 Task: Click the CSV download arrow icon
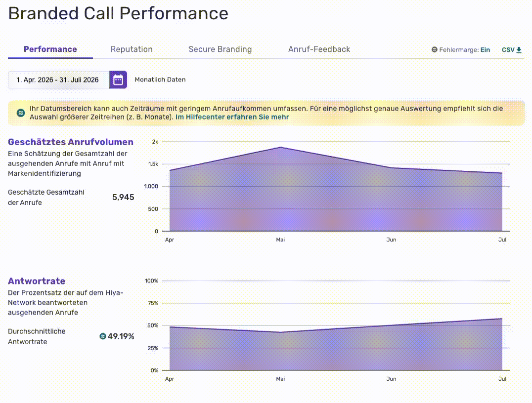519,50
